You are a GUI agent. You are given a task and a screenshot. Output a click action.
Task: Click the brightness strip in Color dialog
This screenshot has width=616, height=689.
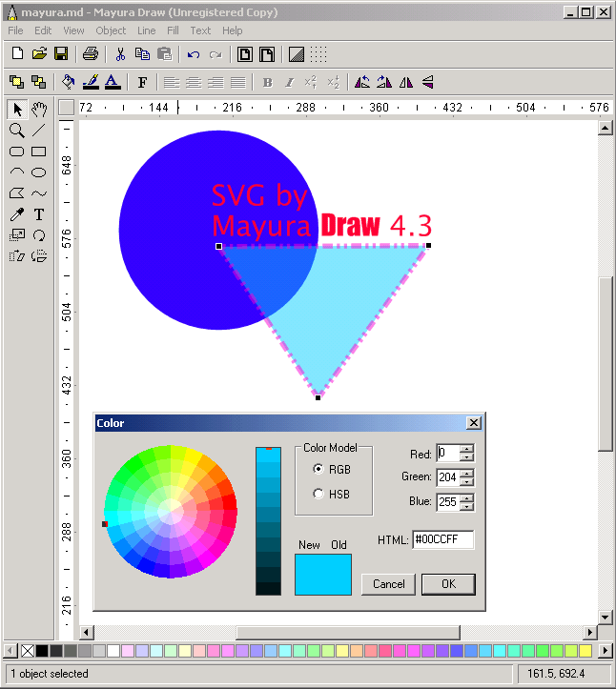[268, 521]
